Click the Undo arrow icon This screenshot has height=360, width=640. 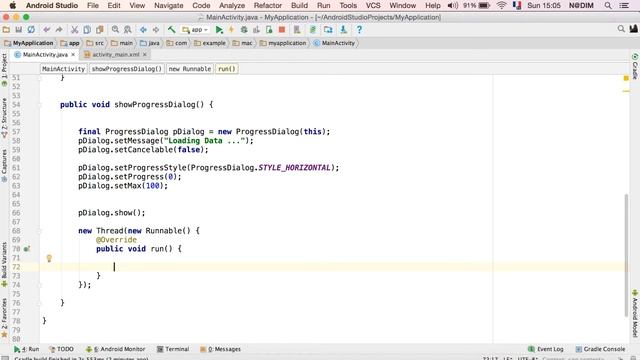47,30
